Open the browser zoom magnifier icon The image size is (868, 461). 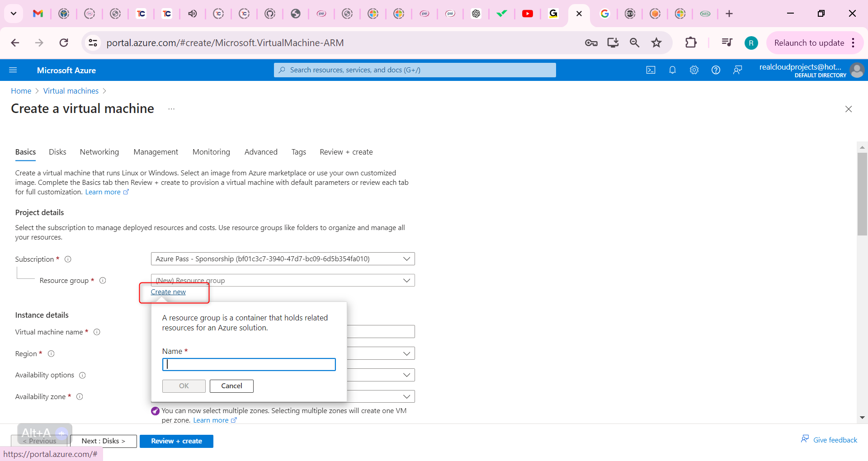[634, 43]
